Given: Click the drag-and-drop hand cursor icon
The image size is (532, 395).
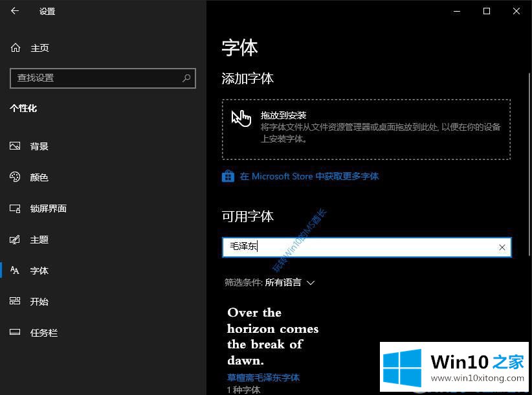Looking at the screenshot, I should point(241,118).
